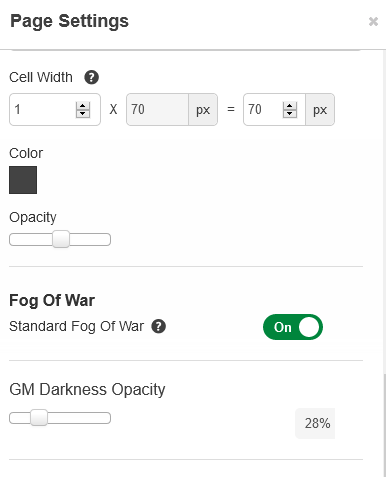Focus the cell width multiplier input field
Screen dimensions: 386x477
(43, 110)
